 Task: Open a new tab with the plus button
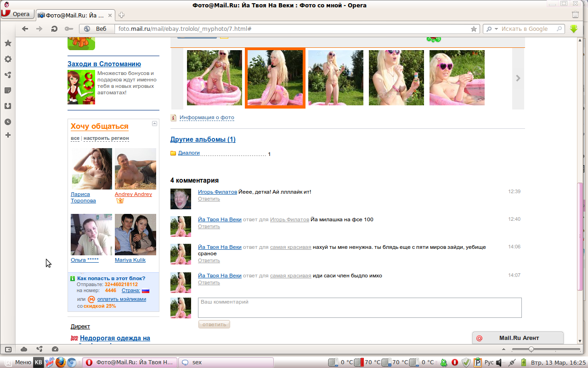click(121, 15)
